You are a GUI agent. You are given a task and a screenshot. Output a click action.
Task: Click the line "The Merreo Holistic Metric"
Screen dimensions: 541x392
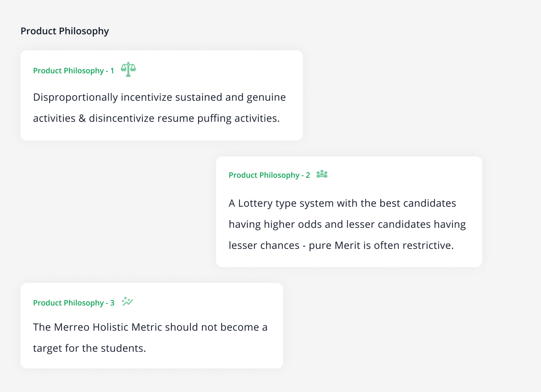point(150,327)
